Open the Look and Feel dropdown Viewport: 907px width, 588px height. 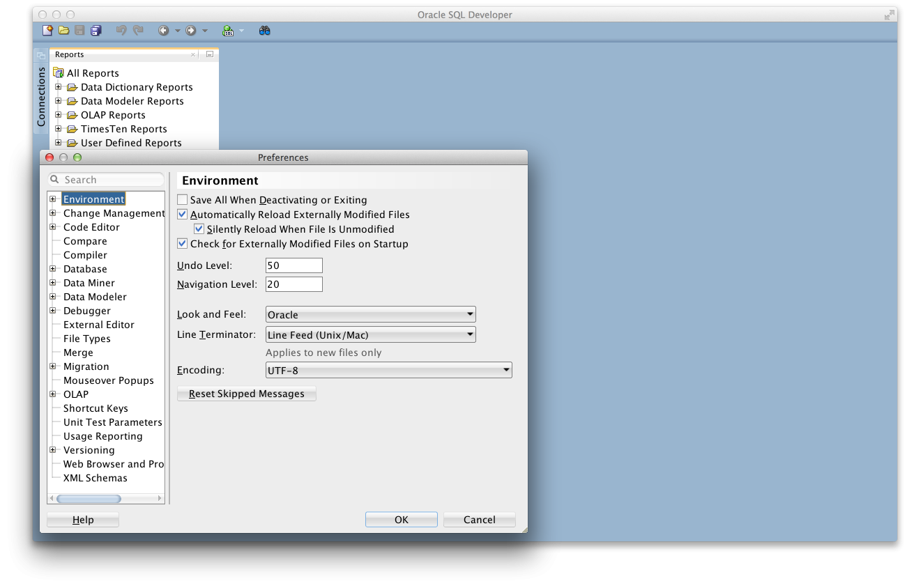point(371,314)
